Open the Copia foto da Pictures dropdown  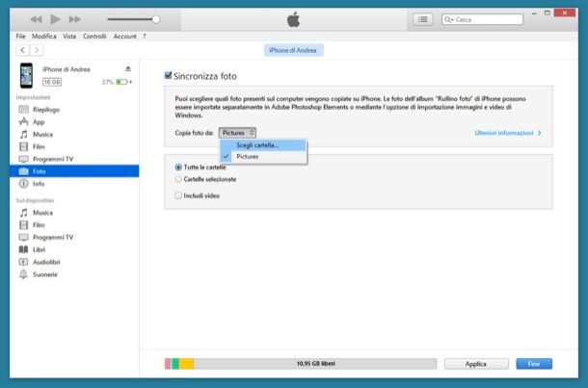point(237,133)
